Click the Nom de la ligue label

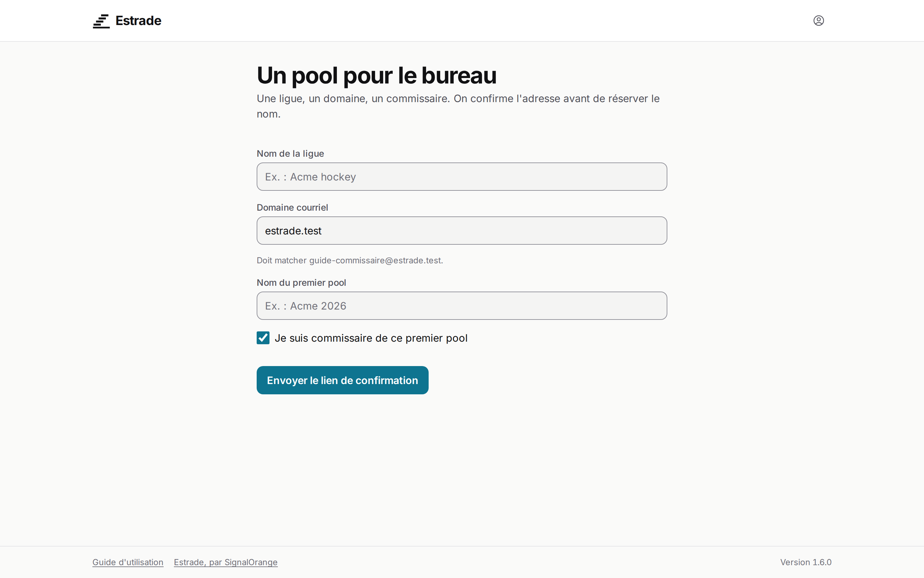coord(290,154)
